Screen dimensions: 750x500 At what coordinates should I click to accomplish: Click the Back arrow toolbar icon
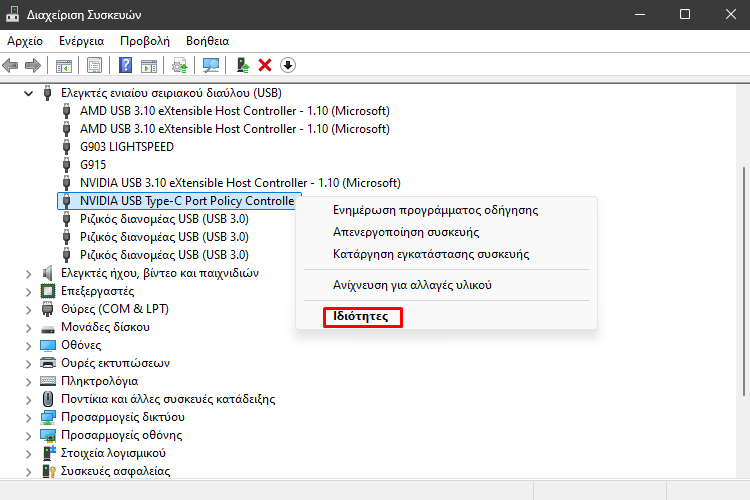click(x=10, y=65)
